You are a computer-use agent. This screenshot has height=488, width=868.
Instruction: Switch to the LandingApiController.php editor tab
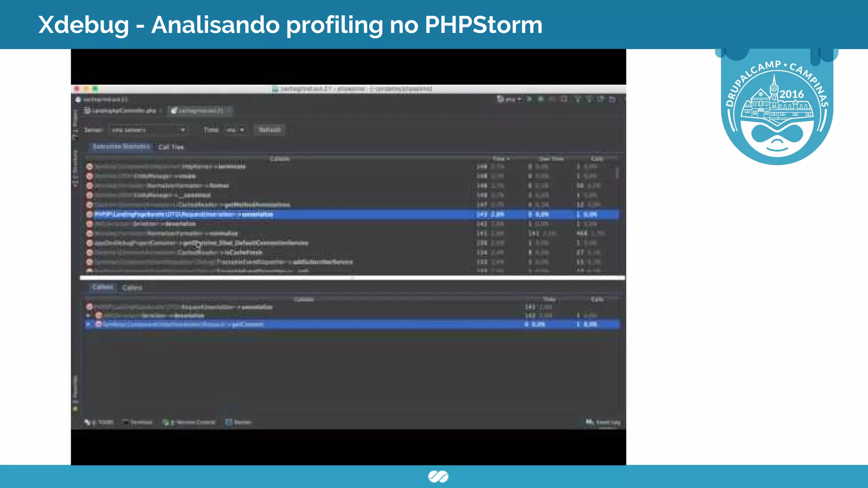pos(122,111)
